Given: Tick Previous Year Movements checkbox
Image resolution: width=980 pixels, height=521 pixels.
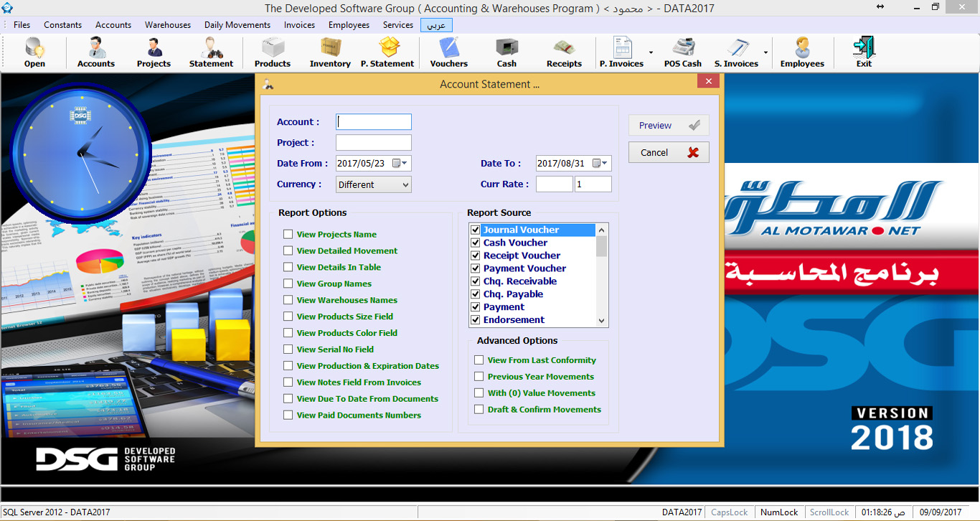Looking at the screenshot, I should tap(479, 377).
